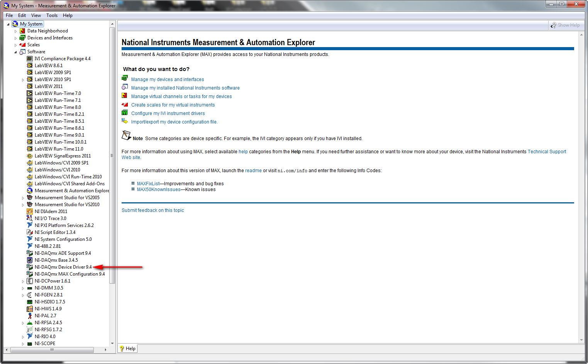Select LabWindows/CVI Shared Add-Ons item

pyautogui.click(x=69, y=184)
